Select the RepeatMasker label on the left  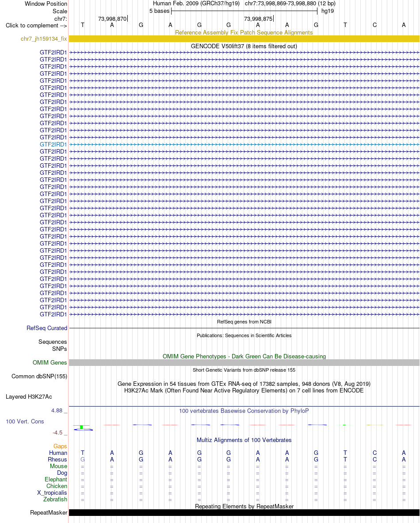(49, 513)
